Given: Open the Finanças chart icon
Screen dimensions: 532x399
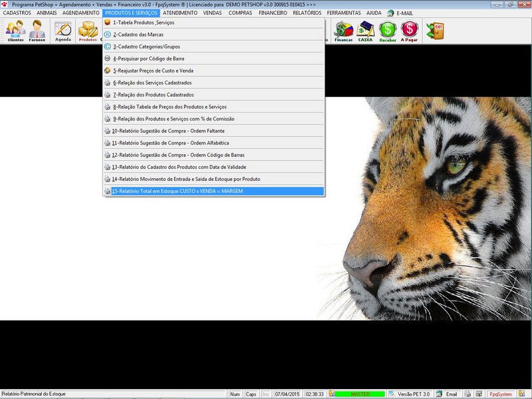Looking at the screenshot, I should [x=343, y=31].
